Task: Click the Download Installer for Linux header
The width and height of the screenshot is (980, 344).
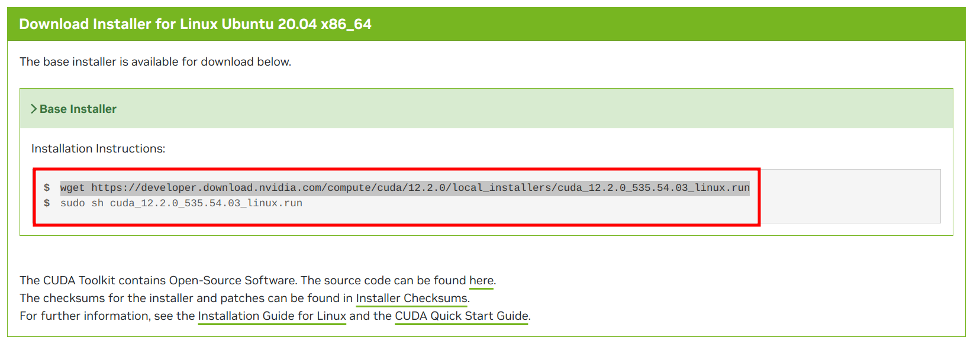Action: point(195,24)
